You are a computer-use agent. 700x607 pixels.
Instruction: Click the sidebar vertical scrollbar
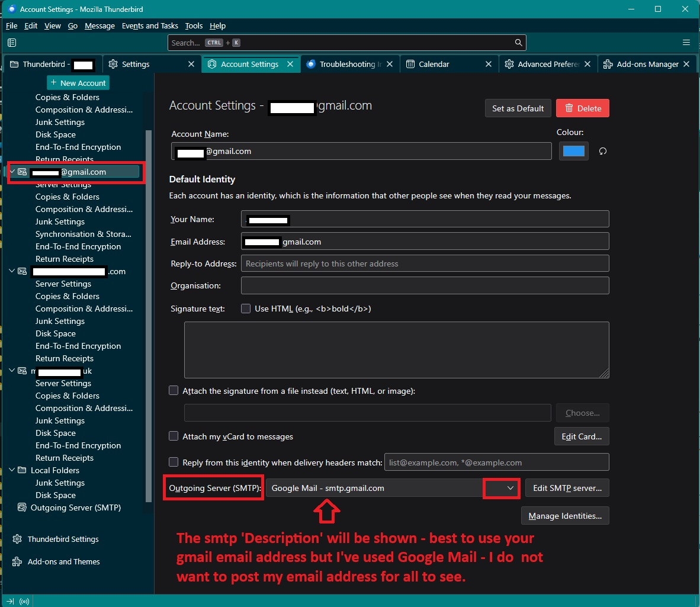(x=149, y=316)
